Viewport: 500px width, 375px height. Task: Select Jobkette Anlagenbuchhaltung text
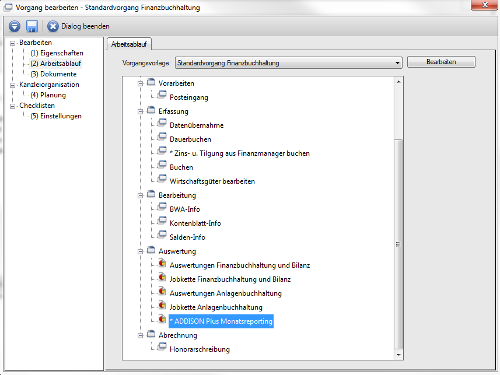(216, 307)
